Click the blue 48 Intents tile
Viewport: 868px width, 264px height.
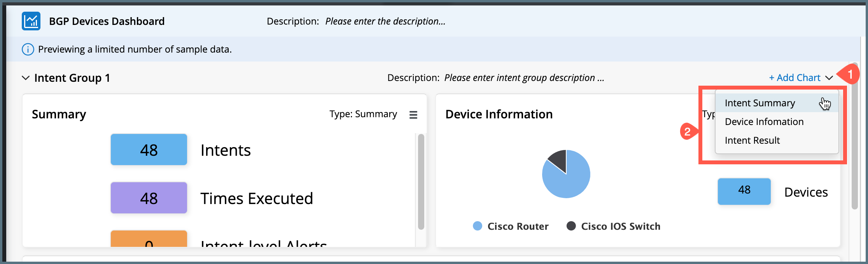coord(149,150)
